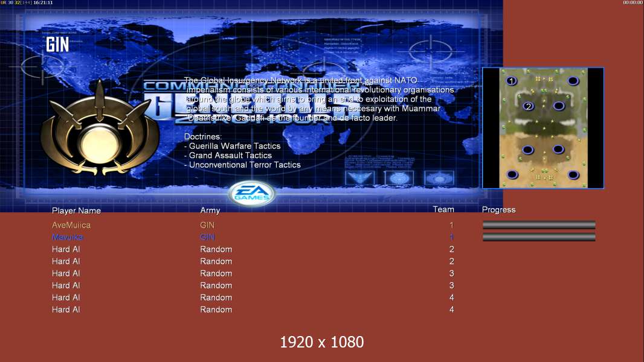Select the player name AveMuiica

point(71,225)
